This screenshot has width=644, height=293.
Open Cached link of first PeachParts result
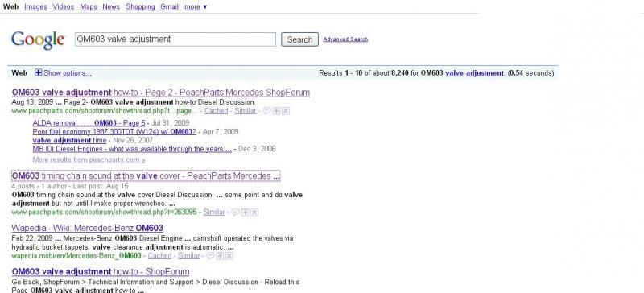tap(216, 111)
